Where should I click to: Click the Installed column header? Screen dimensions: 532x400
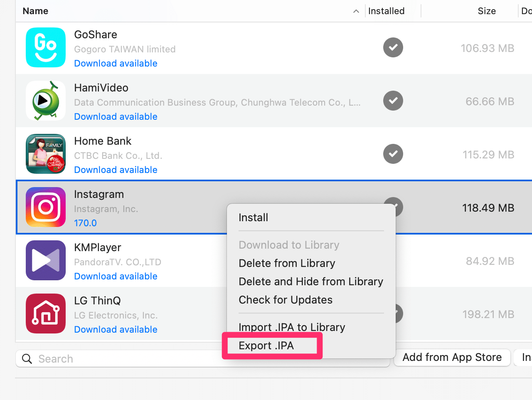(387, 11)
